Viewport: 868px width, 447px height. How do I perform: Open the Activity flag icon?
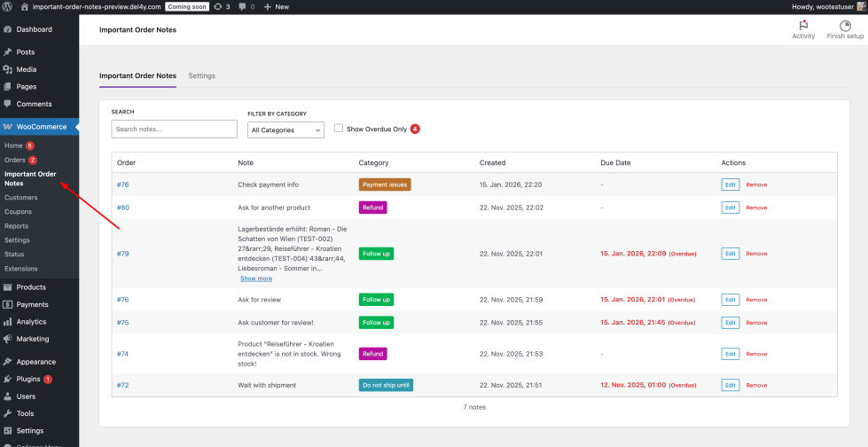(803, 27)
